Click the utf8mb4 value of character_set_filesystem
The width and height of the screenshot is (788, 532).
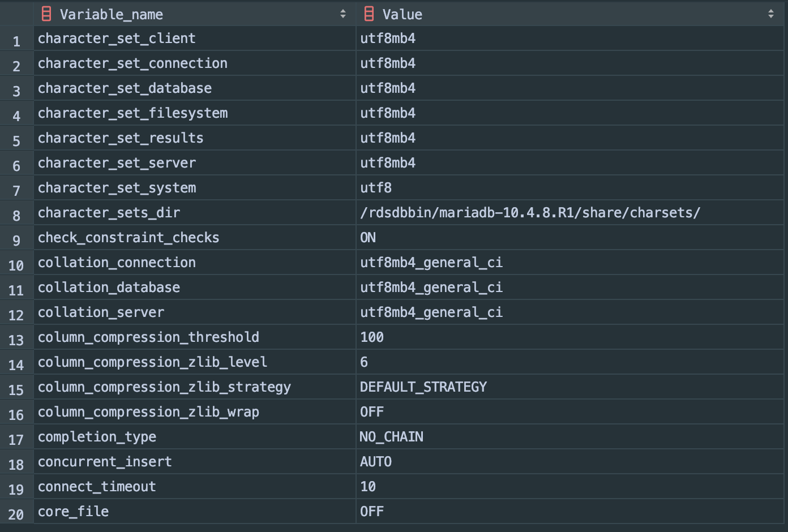[x=388, y=113]
